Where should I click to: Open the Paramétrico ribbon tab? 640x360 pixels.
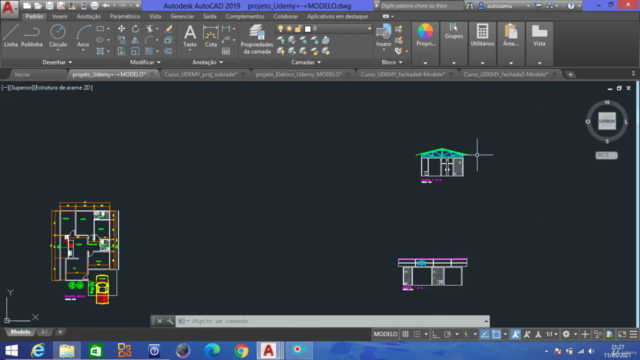[x=124, y=16]
